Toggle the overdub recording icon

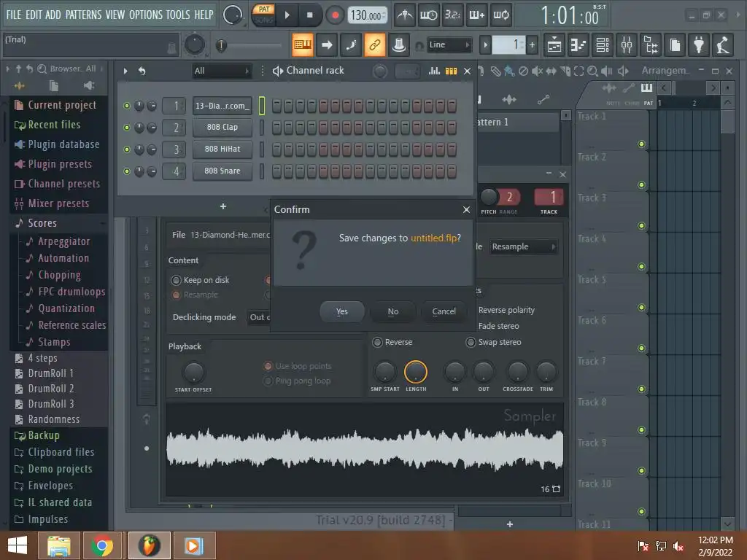(477, 15)
